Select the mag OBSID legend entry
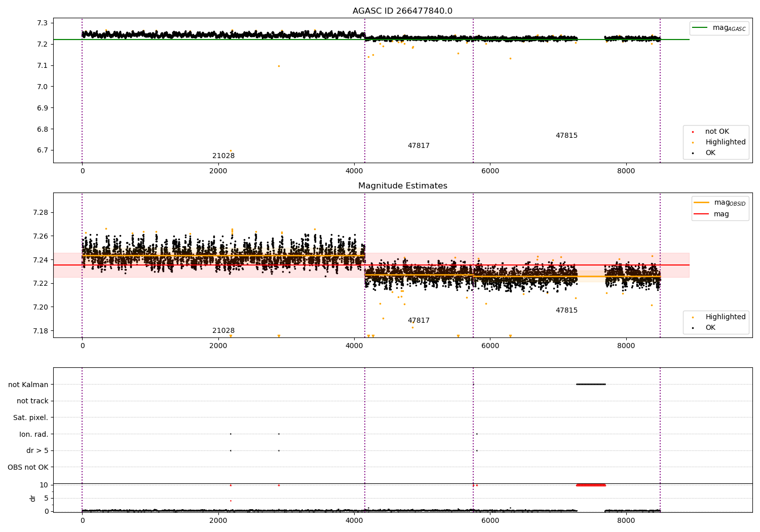The width and height of the screenshot is (760, 532). [x=719, y=203]
